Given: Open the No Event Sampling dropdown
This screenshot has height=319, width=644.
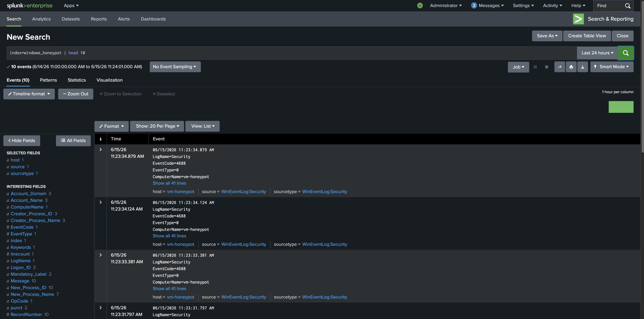Looking at the screenshot, I should [x=175, y=67].
